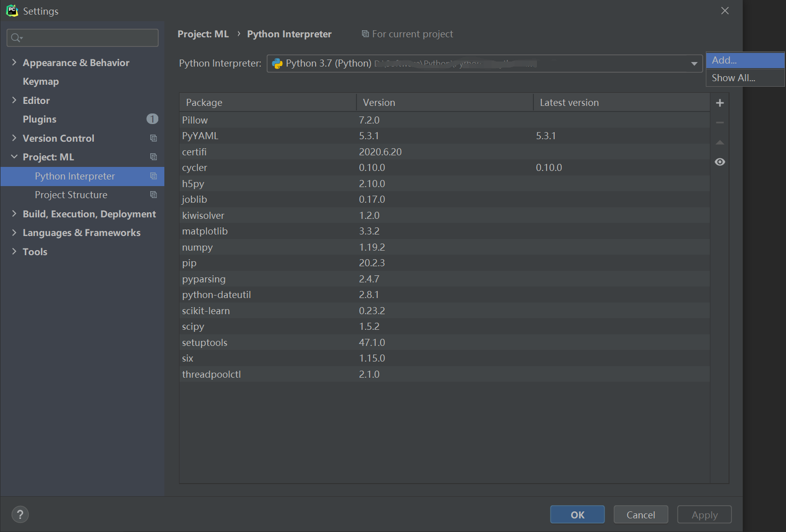
Task: Click the install package plus icon
Action: coord(720,103)
